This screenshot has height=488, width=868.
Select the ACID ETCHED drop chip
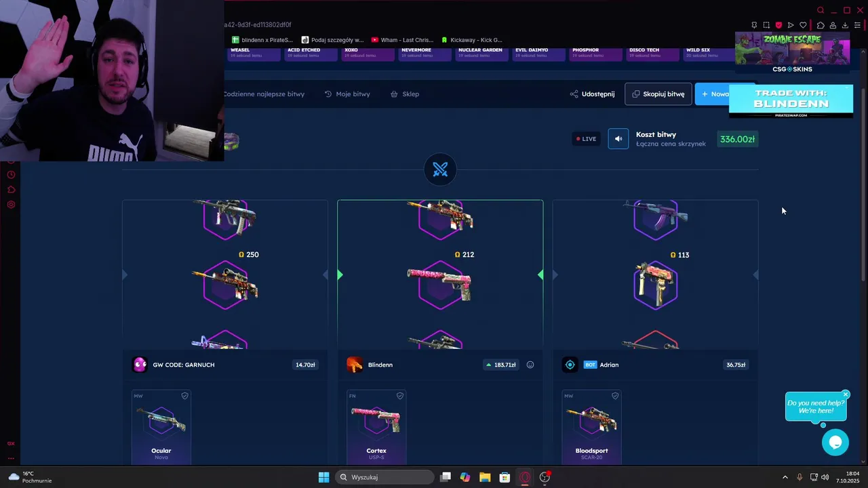click(x=311, y=53)
